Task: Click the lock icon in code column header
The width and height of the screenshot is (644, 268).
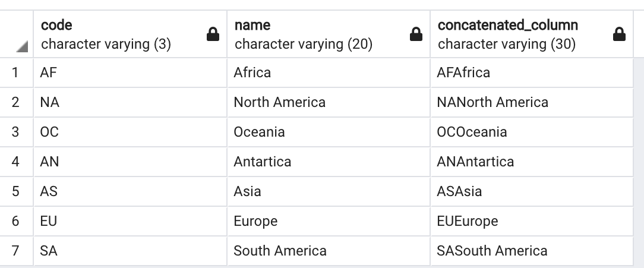Action: point(213,36)
